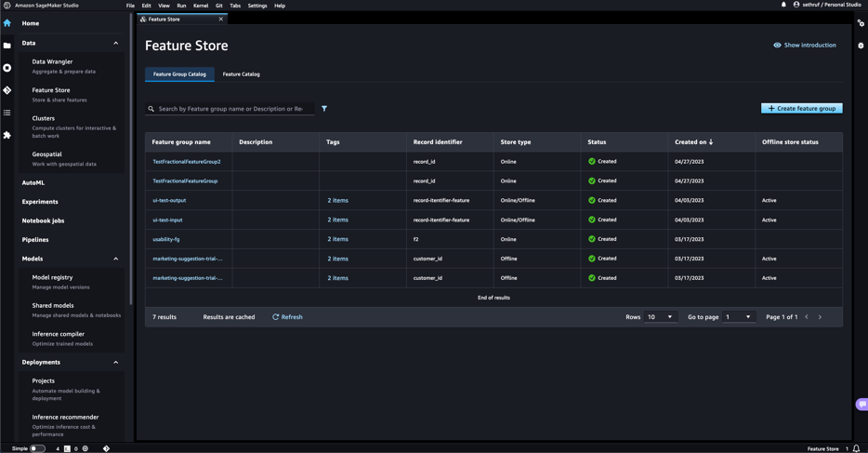Open ui-test-output feature group

(x=169, y=201)
